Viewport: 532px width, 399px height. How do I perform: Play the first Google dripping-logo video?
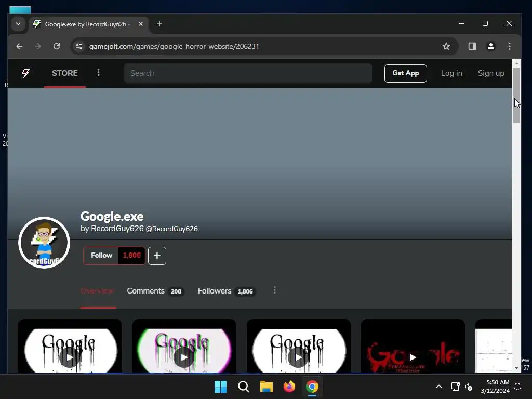(x=70, y=357)
